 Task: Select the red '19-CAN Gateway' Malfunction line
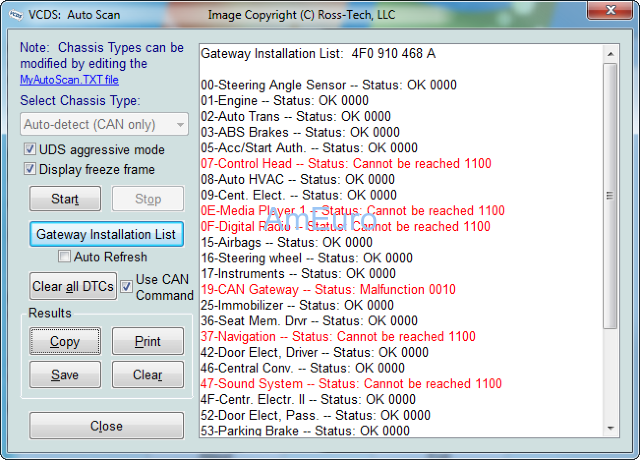pyautogui.click(x=328, y=289)
